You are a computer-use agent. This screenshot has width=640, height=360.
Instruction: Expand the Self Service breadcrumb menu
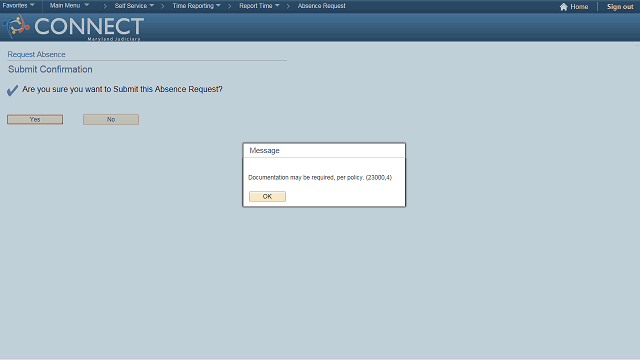[x=134, y=6]
